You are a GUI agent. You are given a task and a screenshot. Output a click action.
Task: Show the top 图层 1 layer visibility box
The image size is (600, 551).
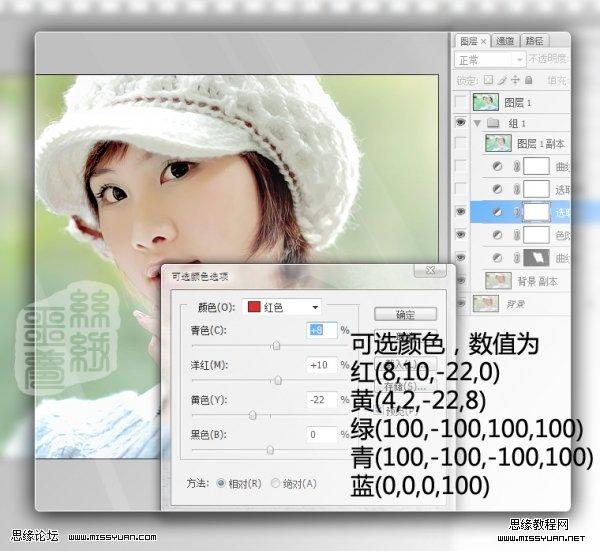click(x=460, y=101)
